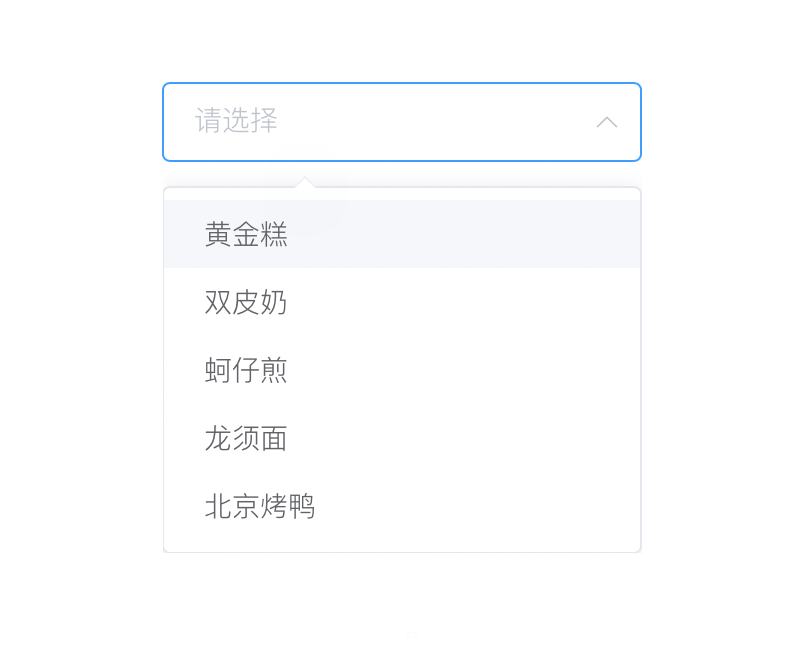
Task: Select 双皮奶 from the list
Action: (x=246, y=302)
